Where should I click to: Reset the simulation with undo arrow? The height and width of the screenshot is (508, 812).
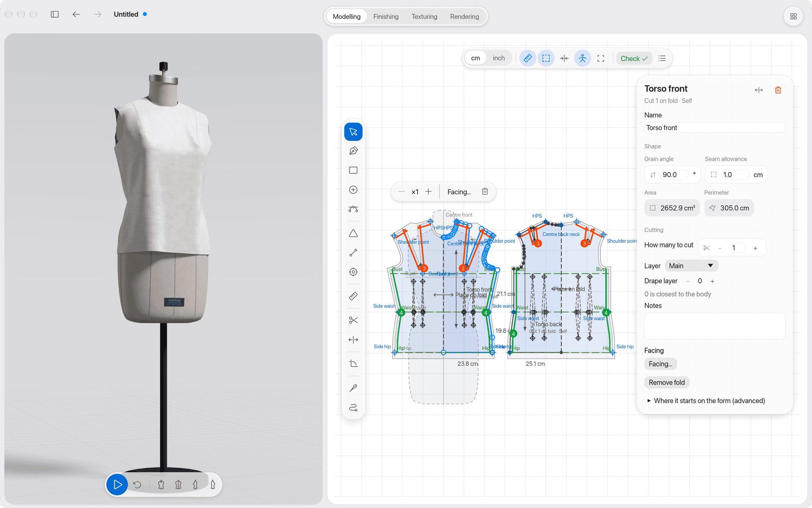(x=137, y=484)
